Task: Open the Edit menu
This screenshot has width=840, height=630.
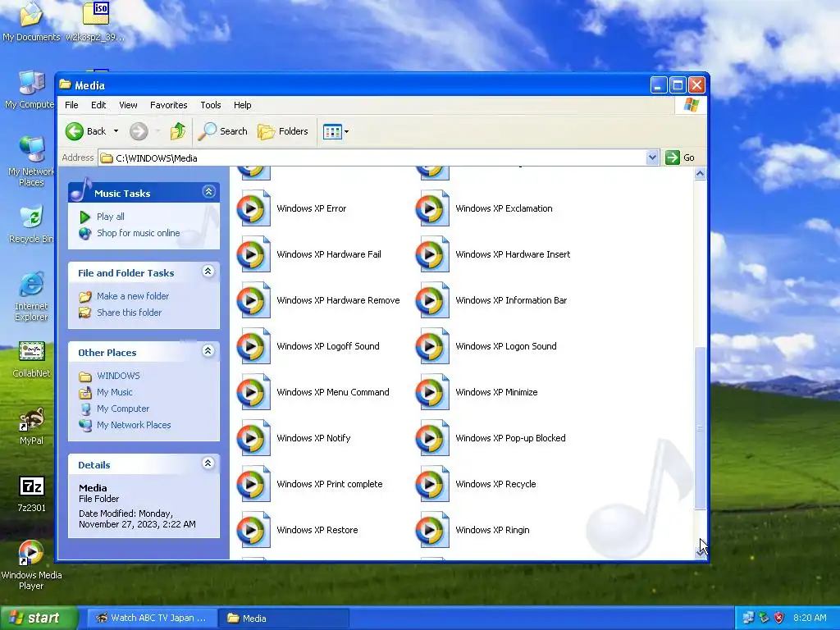Action: tap(98, 105)
